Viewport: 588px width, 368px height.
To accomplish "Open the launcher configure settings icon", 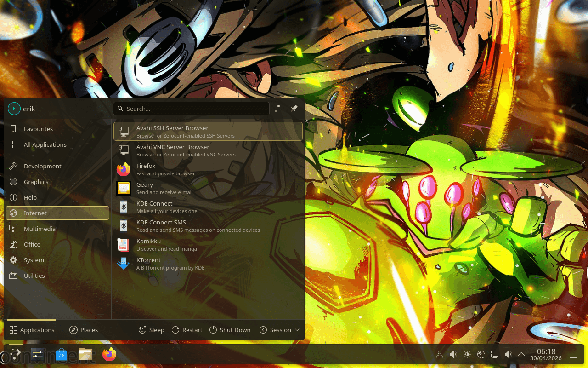I will click(278, 109).
